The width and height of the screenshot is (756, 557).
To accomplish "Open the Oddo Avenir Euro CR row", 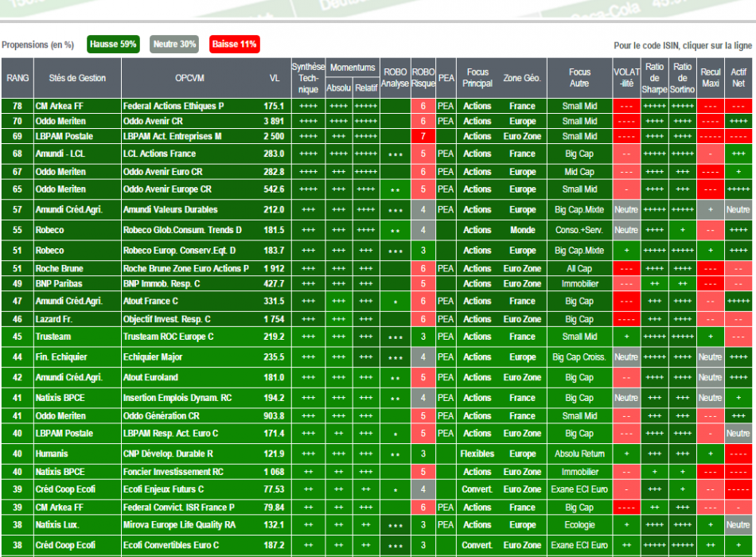I will [x=376, y=172].
